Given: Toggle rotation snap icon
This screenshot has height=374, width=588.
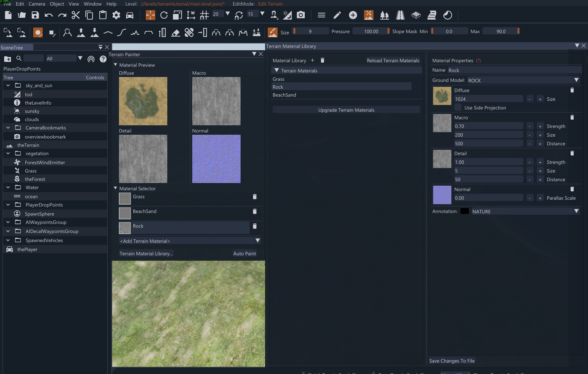Looking at the screenshot, I should point(239,15).
